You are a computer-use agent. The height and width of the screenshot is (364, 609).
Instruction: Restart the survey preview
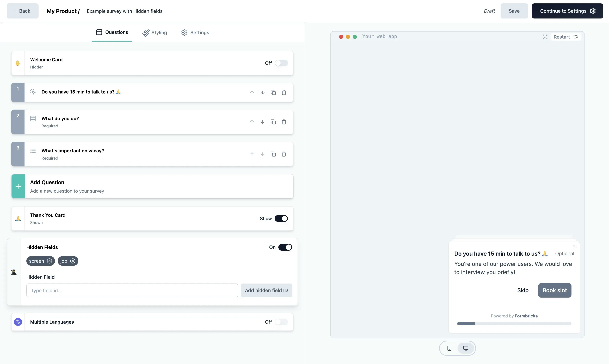565,37
